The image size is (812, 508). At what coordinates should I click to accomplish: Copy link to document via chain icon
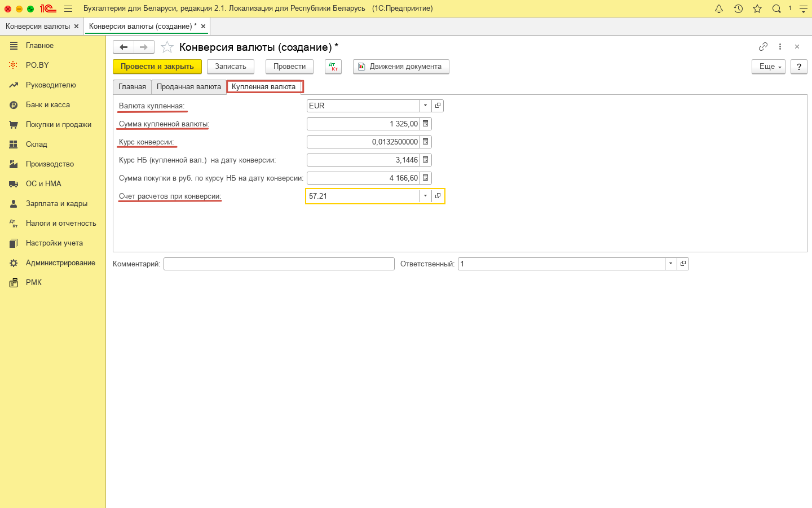(x=763, y=47)
